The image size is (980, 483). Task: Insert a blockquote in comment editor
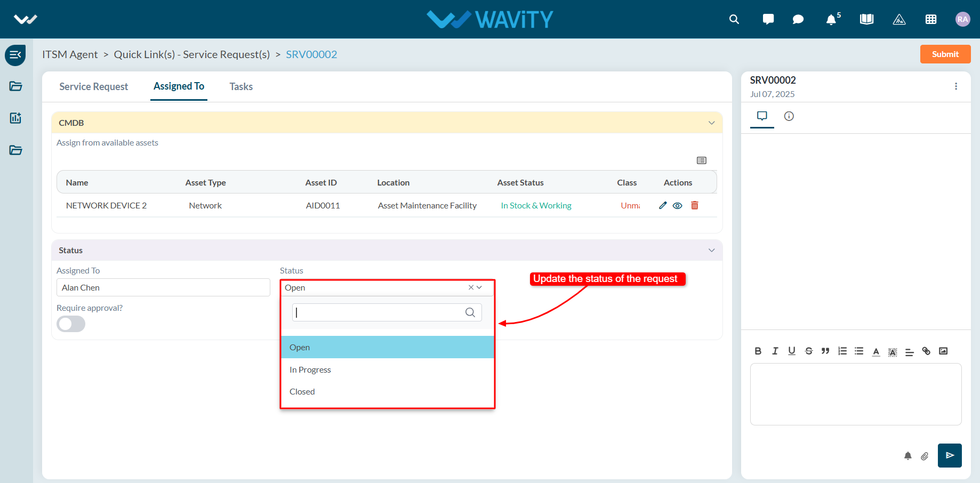coord(825,351)
